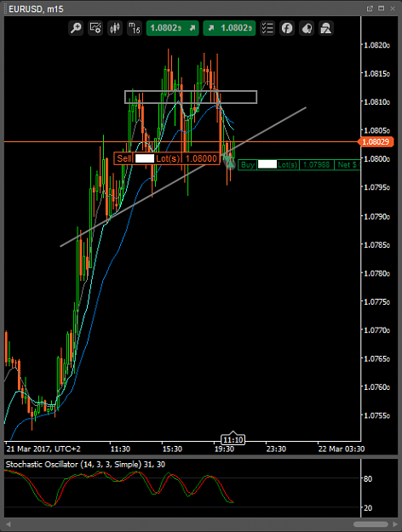Click the Net $ cell of Buy position
Screen dimensions: 402x532
pos(347,165)
